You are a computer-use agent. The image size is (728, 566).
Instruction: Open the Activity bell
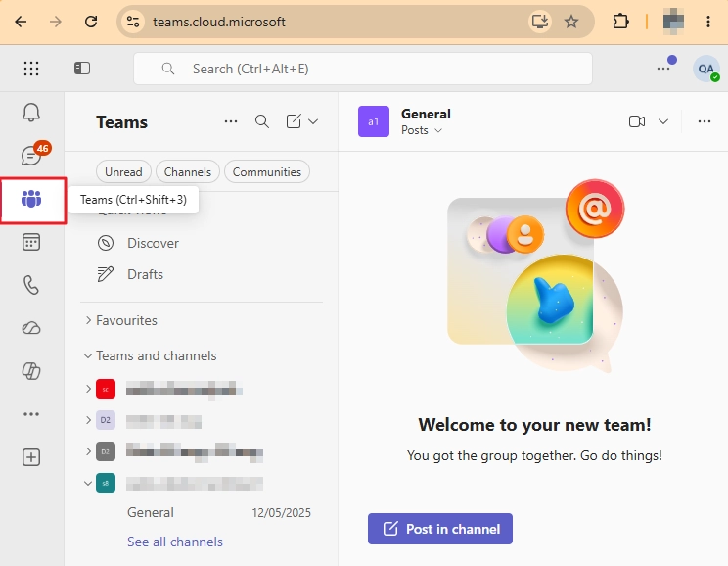point(31,112)
